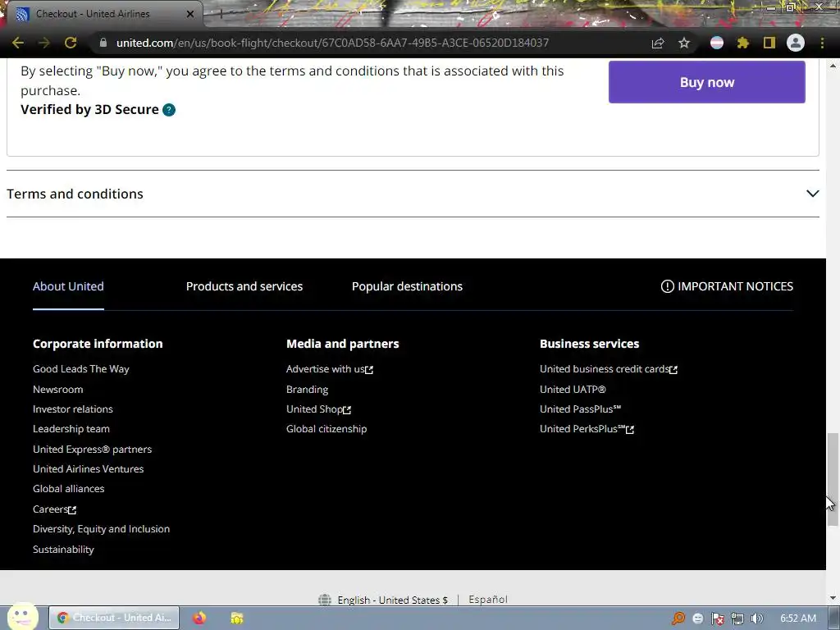The image size is (840, 630).
Task: Visit the Newsroom link
Action: tap(58, 390)
